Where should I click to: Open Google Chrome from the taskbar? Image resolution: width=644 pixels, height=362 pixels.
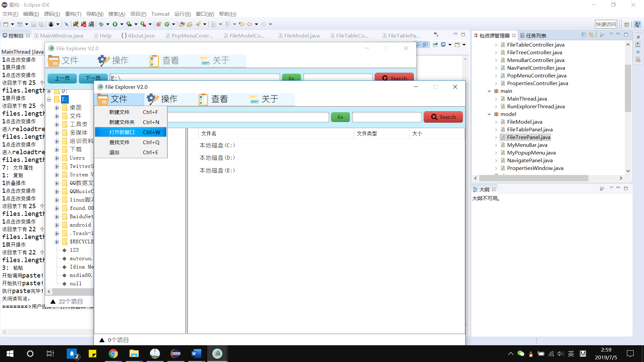click(x=113, y=353)
